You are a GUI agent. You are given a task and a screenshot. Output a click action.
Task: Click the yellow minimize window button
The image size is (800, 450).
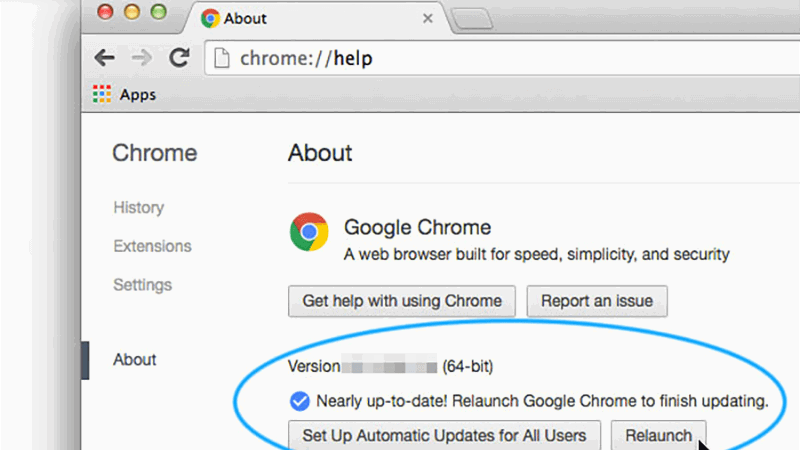pyautogui.click(x=131, y=13)
